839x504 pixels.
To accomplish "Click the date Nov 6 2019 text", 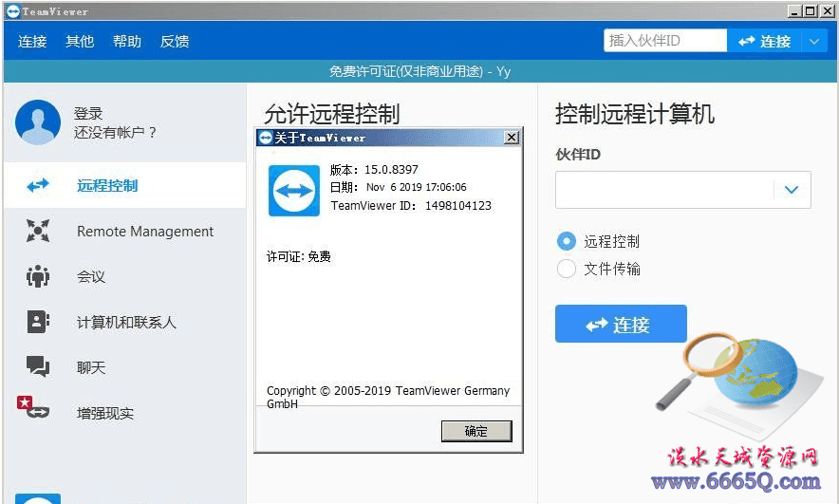I will (417, 187).
